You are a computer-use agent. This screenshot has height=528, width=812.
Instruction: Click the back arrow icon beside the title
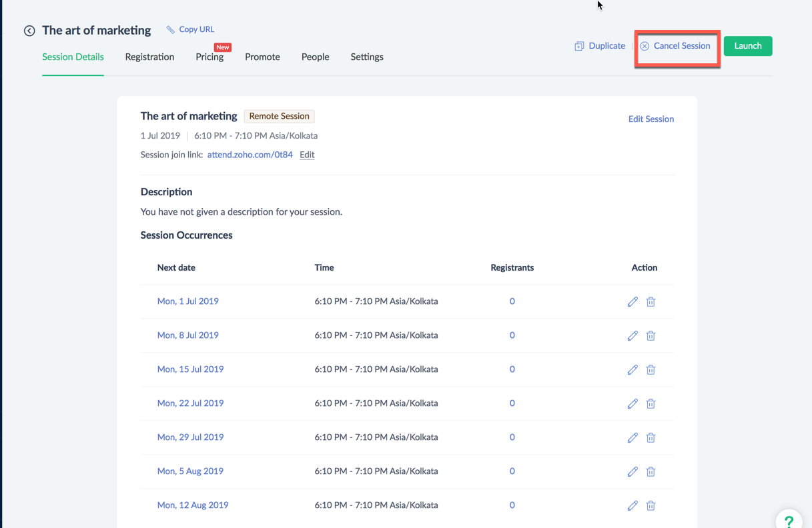click(x=29, y=31)
